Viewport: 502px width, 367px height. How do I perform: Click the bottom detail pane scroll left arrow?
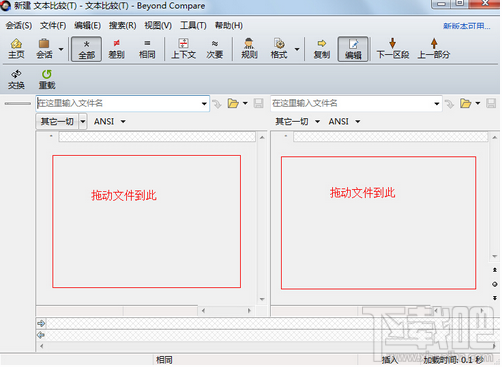(x=41, y=346)
